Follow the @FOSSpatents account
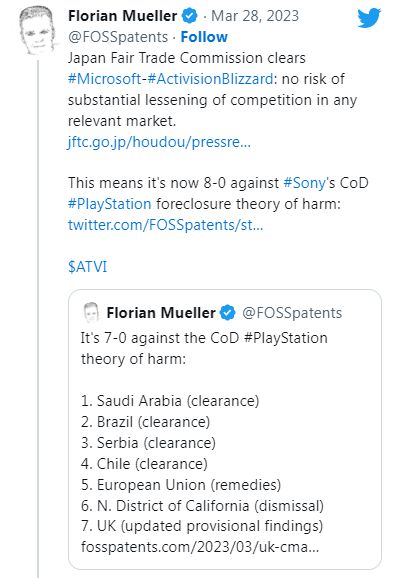Screen dimensions: 394x578 (x=204, y=37)
